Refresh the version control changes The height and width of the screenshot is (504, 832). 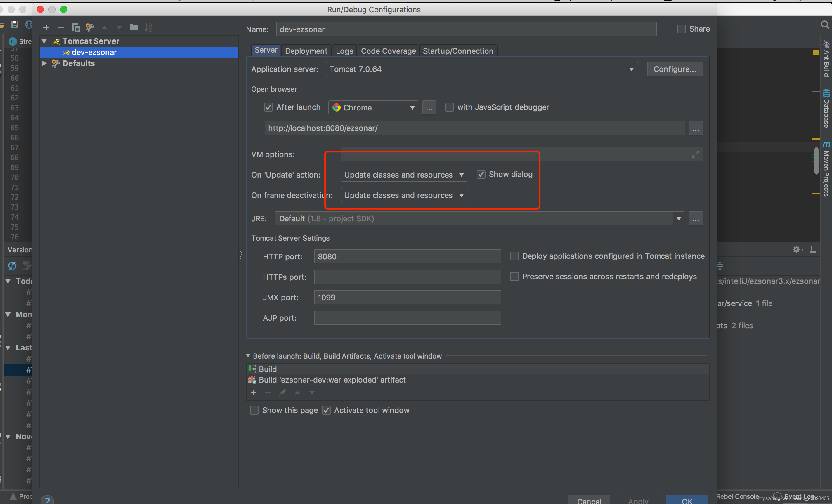click(12, 266)
